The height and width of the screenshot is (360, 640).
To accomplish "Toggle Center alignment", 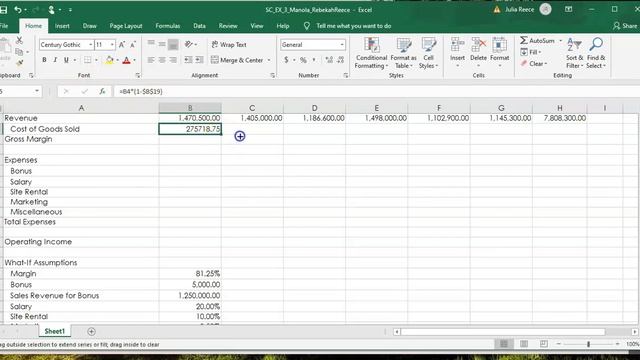I will point(162,60).
